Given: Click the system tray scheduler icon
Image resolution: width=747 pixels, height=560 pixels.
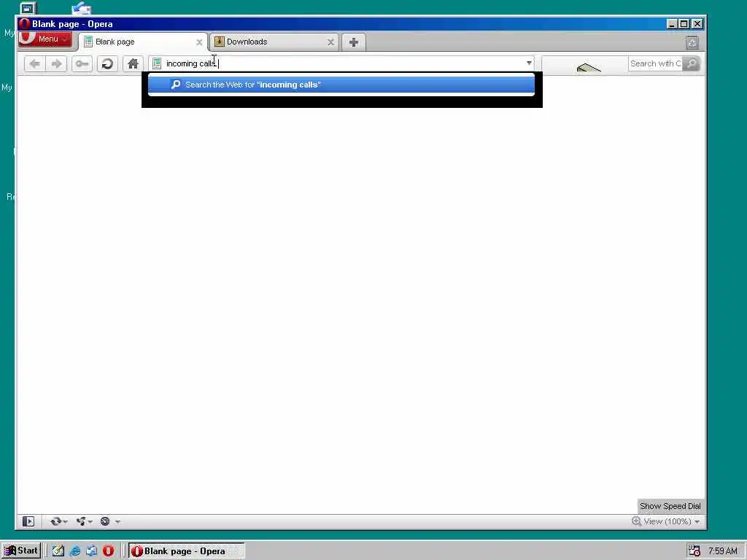Looking at the screenshot, I should coord(694,551).
